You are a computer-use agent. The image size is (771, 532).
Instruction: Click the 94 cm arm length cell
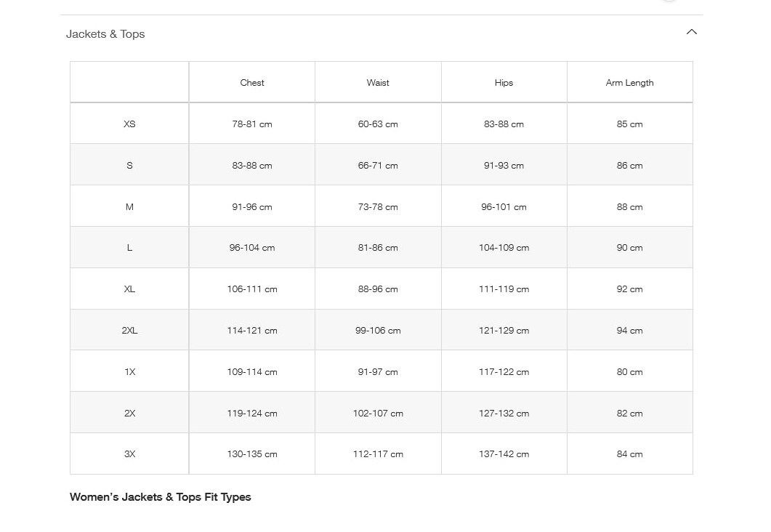click(x=629, y=331)
